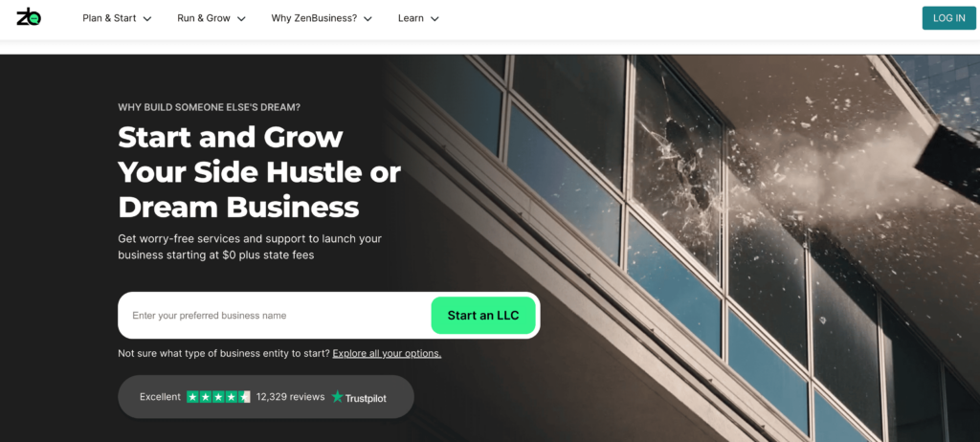Follow the Explore all your options link
This screenshot has width=980, height=442.
387,353
